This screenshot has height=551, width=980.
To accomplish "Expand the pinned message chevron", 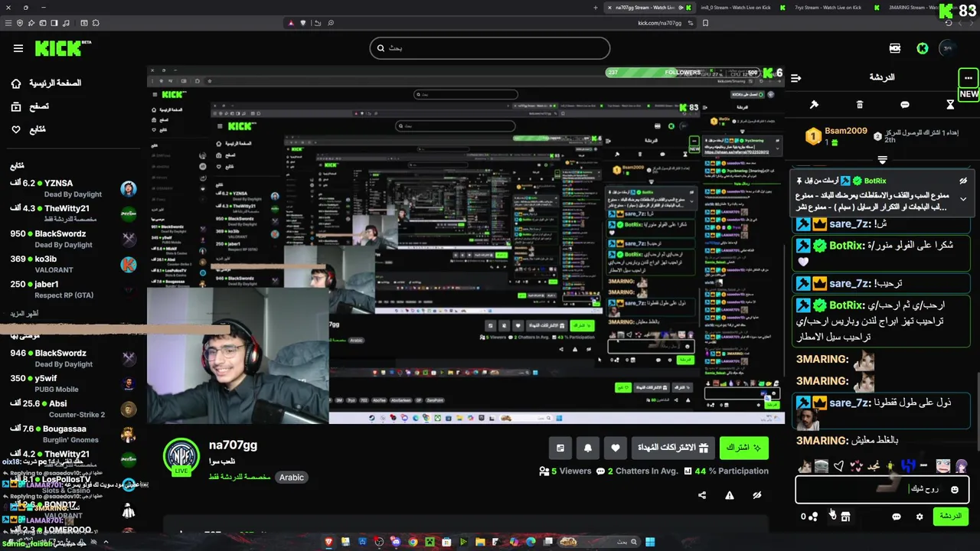I will pyautogui.click(x=963, y=199).
